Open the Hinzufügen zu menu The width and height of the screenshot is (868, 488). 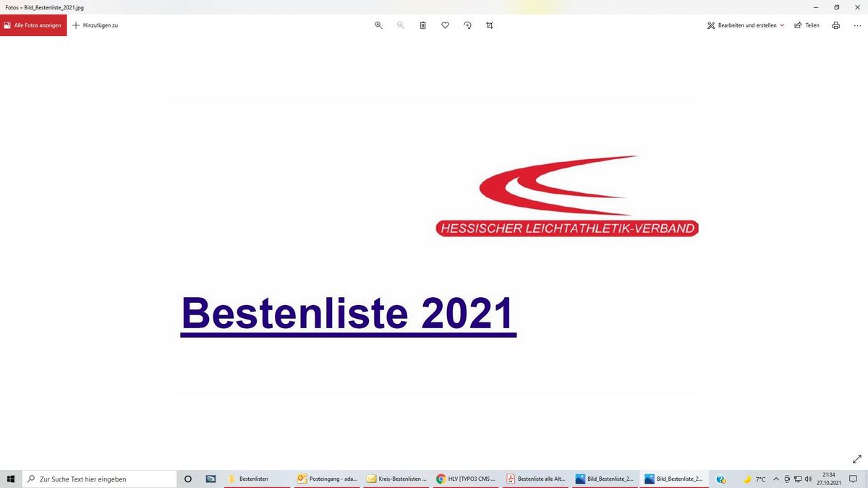[95, 25]
